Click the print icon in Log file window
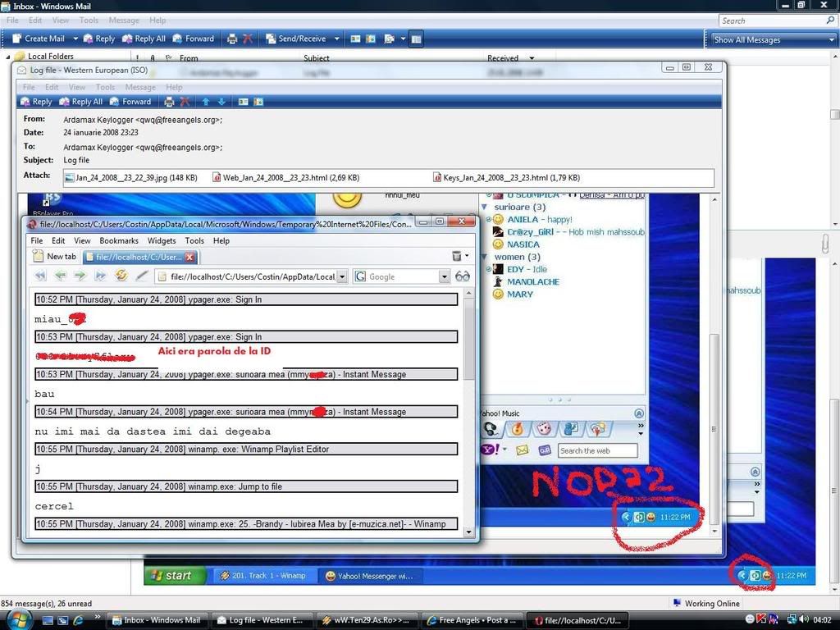840x630 pixels. 169,102
